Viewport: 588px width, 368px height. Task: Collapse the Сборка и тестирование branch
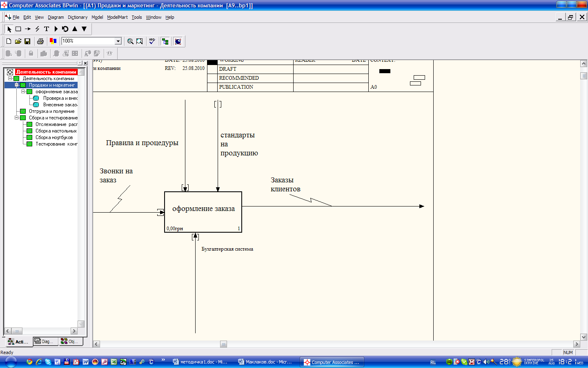pyautogui.click(x=16, y=118)
